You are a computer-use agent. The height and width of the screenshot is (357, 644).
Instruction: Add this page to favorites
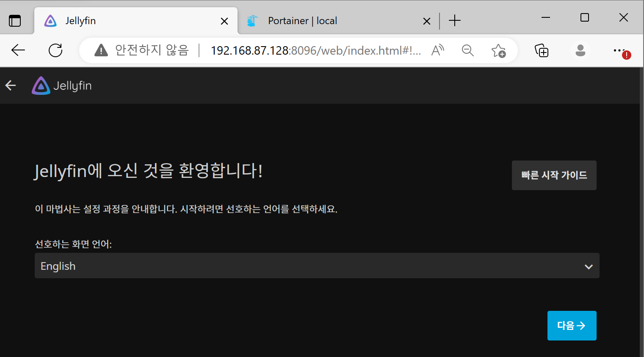pos(499,50)
